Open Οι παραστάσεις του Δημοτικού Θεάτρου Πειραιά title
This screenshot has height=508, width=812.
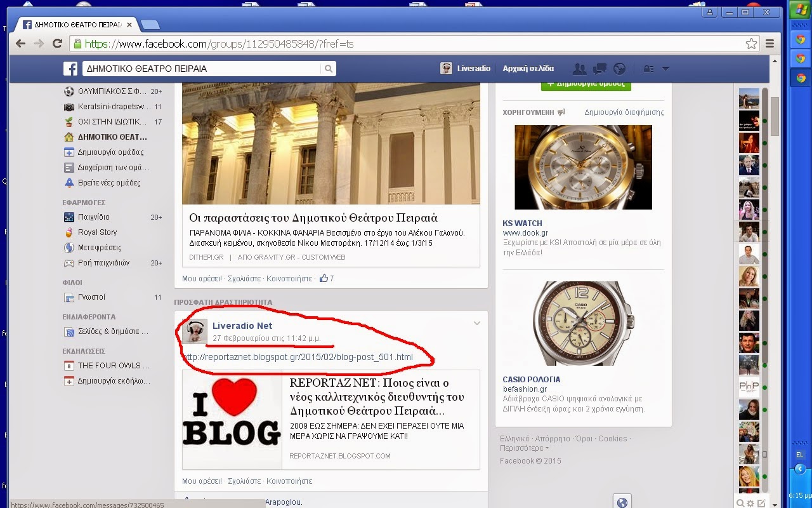click(x=313, y=218)
